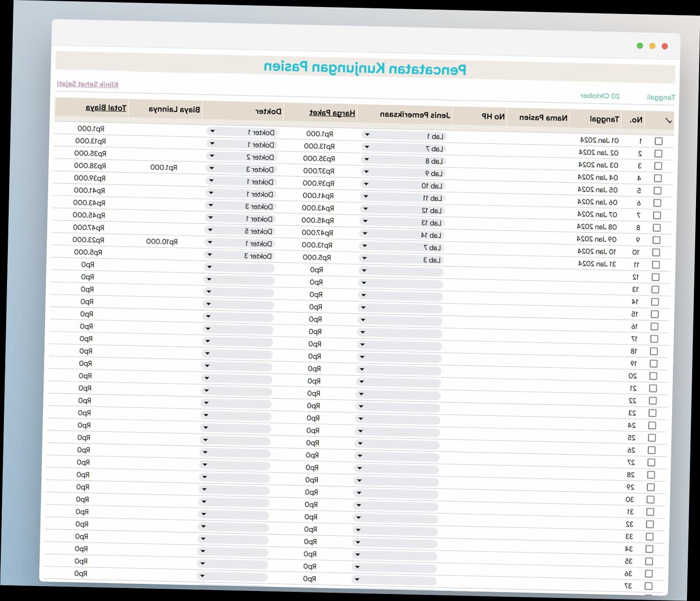Click the yellow minimize window button
This screenshot has width=700, height=601.
pyautogui.click(x=652, y=46)
